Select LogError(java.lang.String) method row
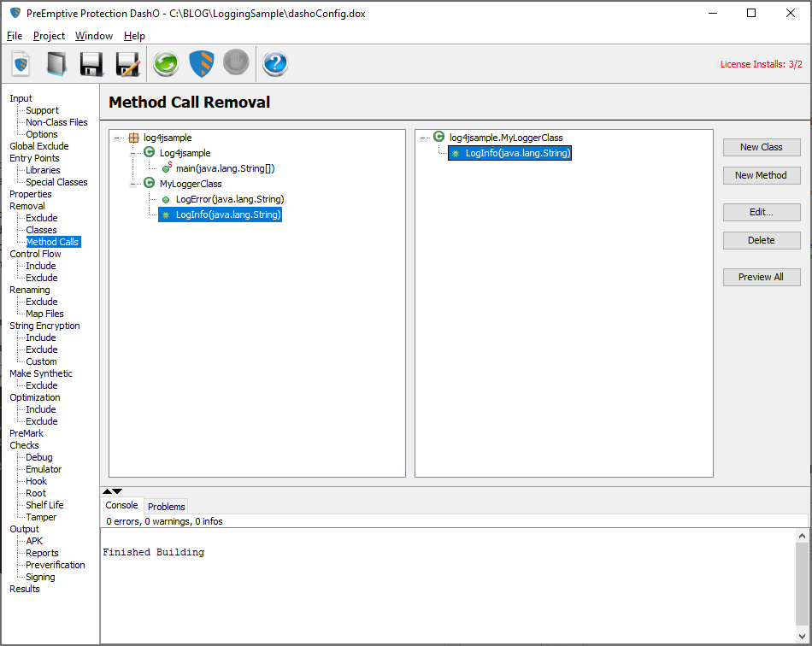The width and height of the screenshot is (812, 646). (x=229, y=199)
